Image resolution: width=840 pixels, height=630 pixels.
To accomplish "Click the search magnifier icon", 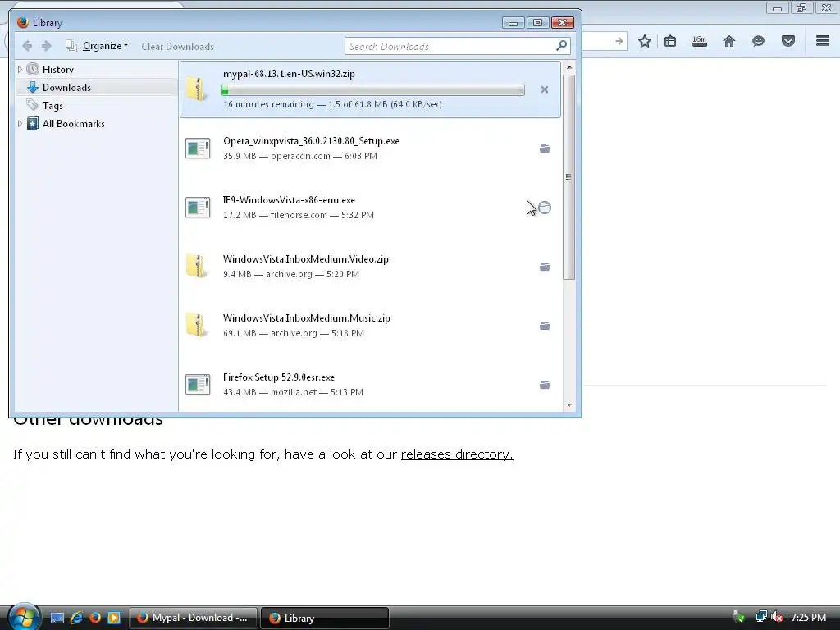I will 561,46.
